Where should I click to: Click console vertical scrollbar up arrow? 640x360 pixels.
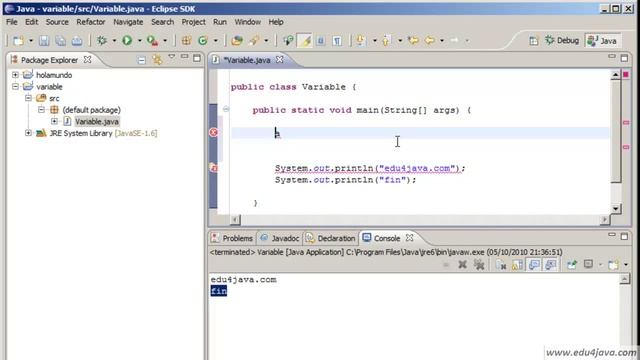click(624, 279)
